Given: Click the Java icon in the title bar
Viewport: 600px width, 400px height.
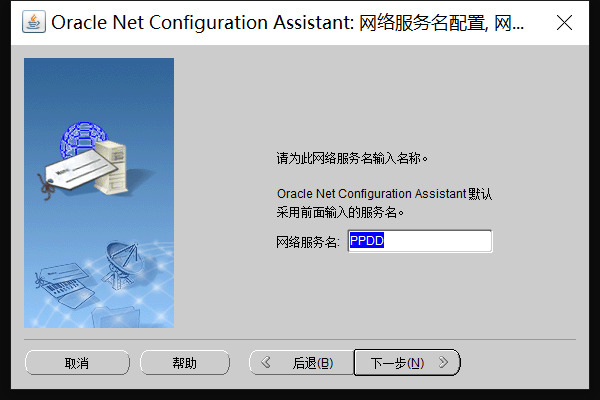Looking at the screenshot, I should 34,22.
